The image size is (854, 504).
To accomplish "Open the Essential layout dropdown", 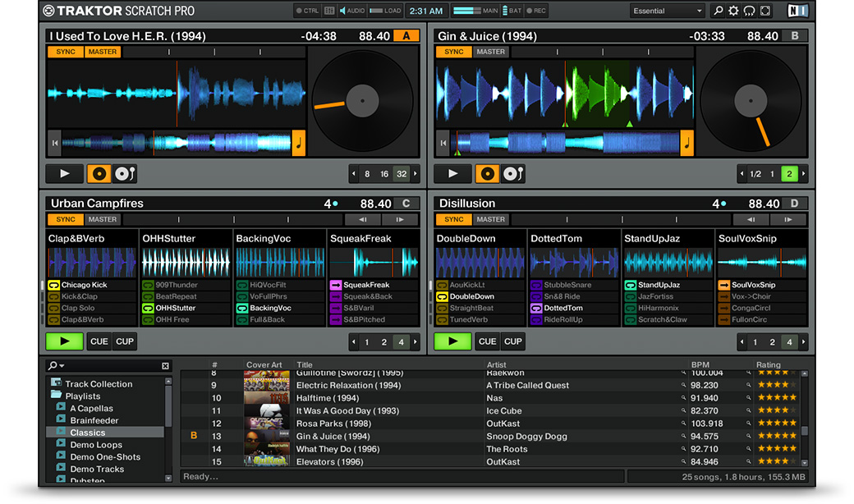I will click(x=668, y=11).
